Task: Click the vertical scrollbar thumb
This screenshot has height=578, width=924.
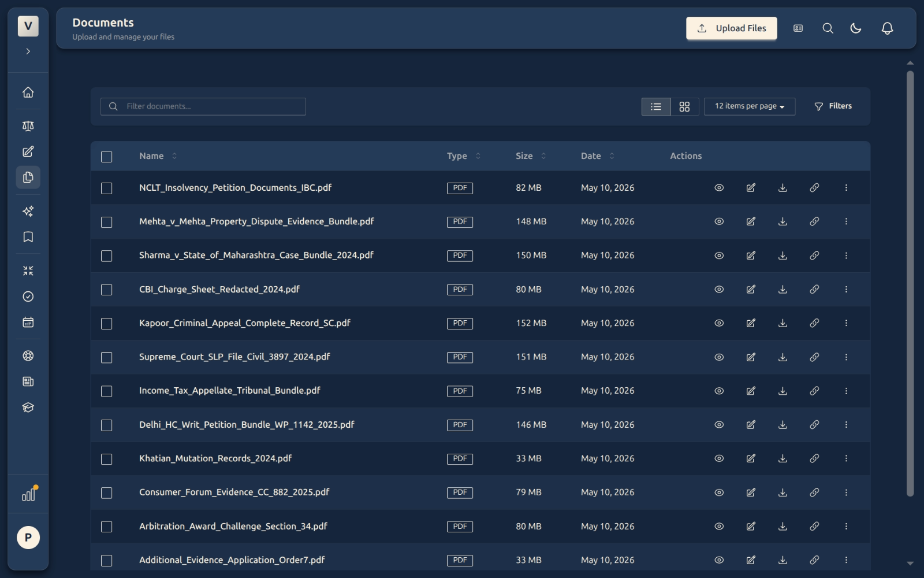Action: (910, 283)
